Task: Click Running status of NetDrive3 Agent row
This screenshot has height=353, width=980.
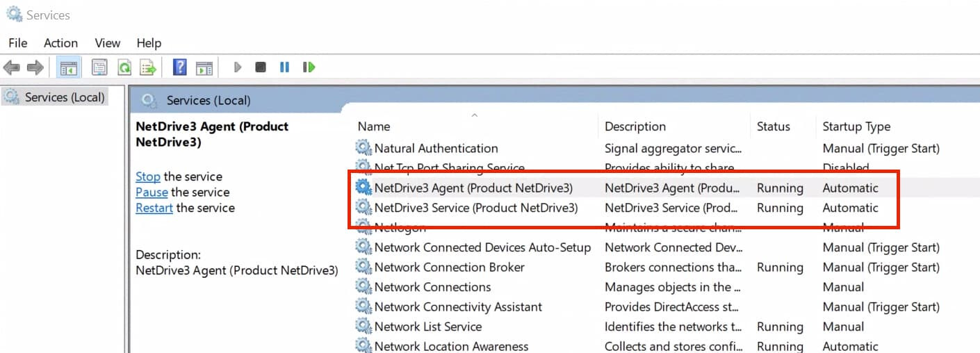Action: pos(780,188)
